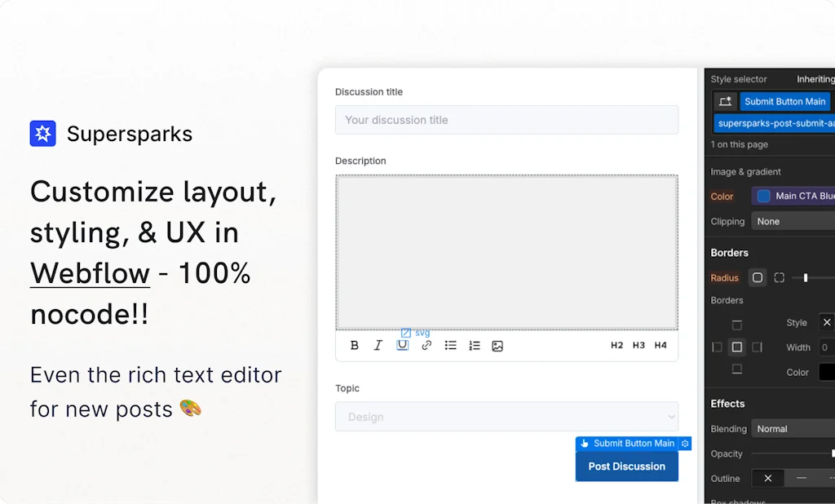Apply H2 heading format
Viewport: 835px width, 504px height.
[x=617, y=346]
